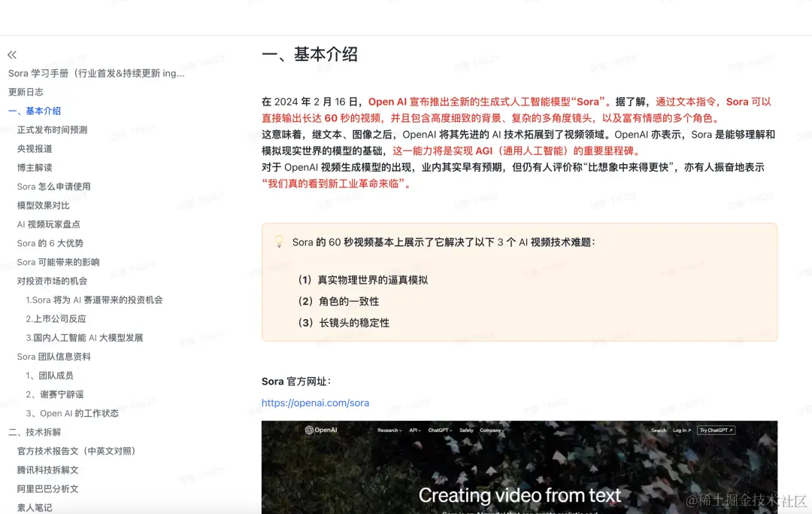Click the Try ChatGPT button

click(x=715, y=430)
